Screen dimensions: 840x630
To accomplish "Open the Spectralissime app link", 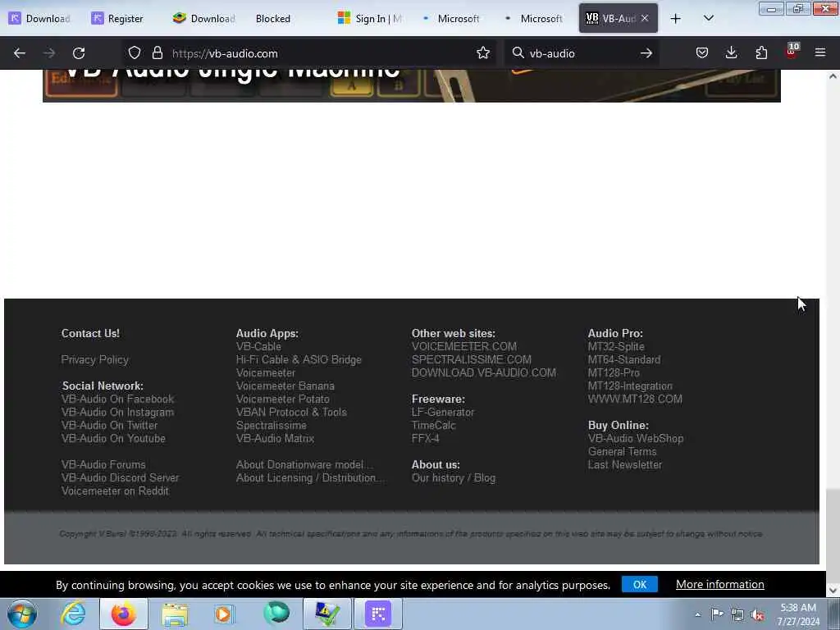I will pos(271,426).
